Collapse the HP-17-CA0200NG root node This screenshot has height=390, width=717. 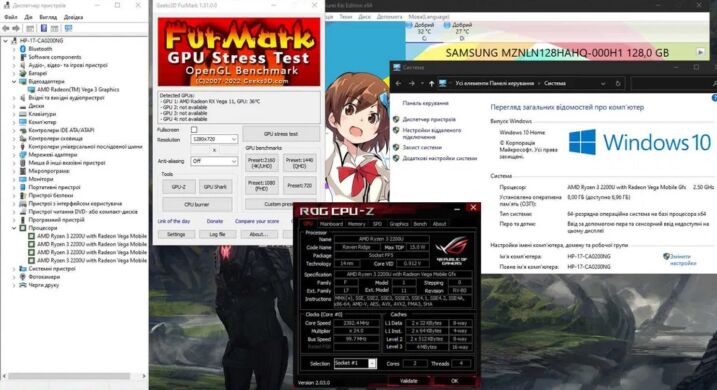[x=6, y=41]
